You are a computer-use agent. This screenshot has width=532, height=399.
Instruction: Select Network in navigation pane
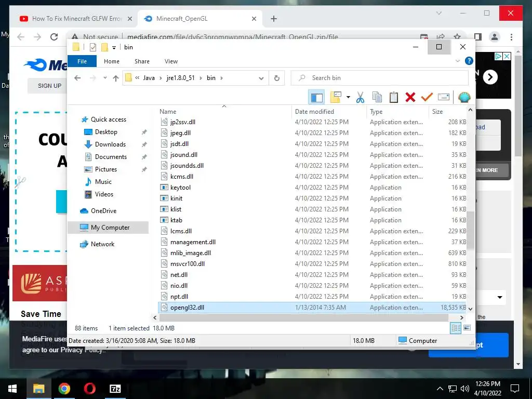(102, 244)
